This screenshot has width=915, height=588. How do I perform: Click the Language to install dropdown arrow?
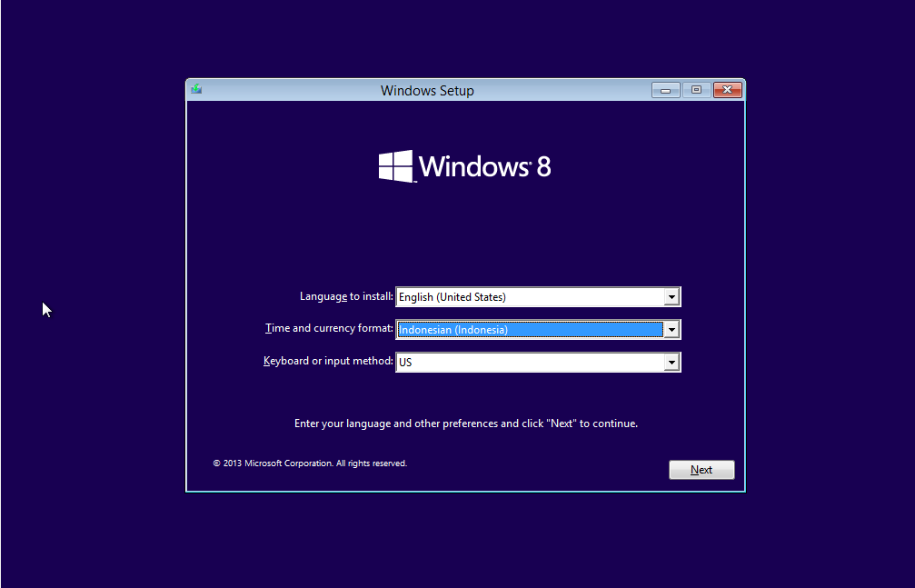tap(671, 296)
